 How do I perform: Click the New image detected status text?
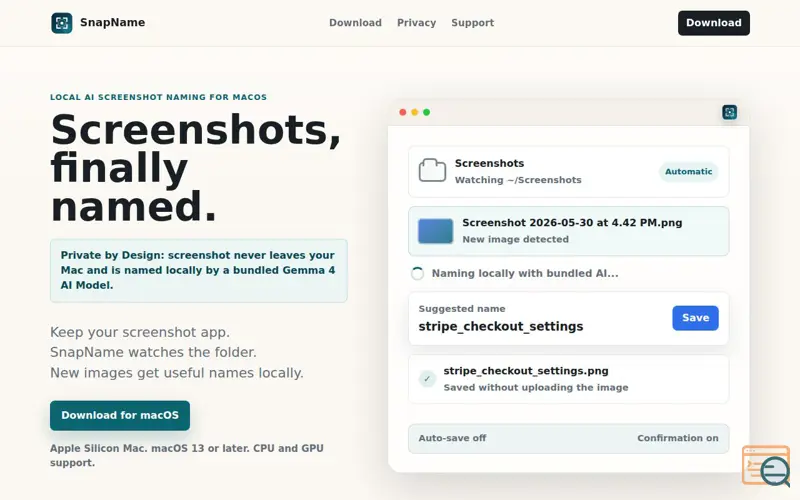pyautogui.click(x=515, y=239)
